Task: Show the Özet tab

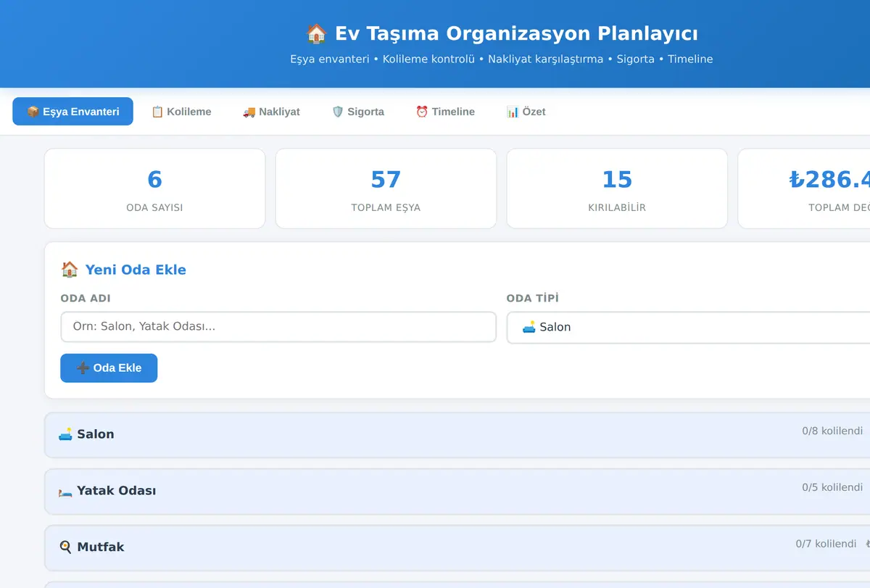Action: point(526,112)
